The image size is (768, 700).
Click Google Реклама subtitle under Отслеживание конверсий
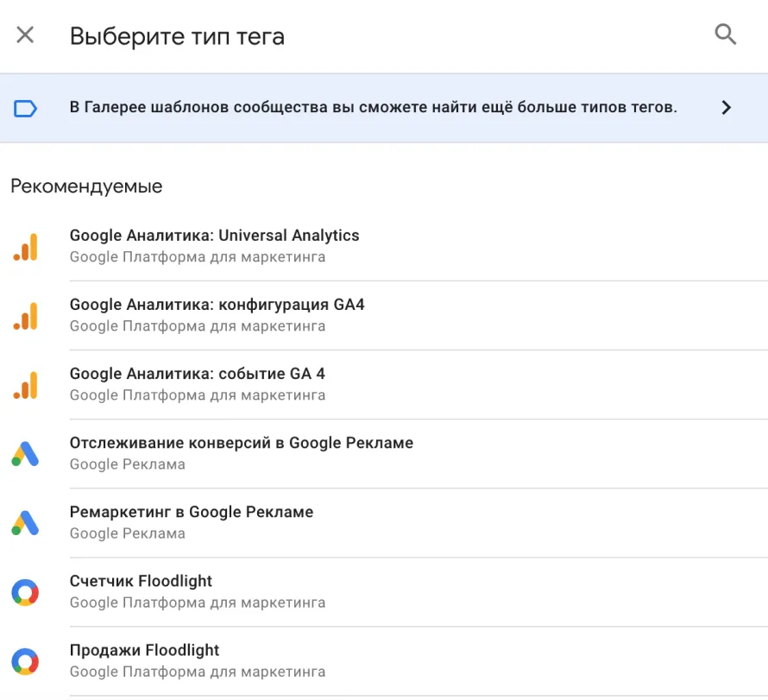128,464
